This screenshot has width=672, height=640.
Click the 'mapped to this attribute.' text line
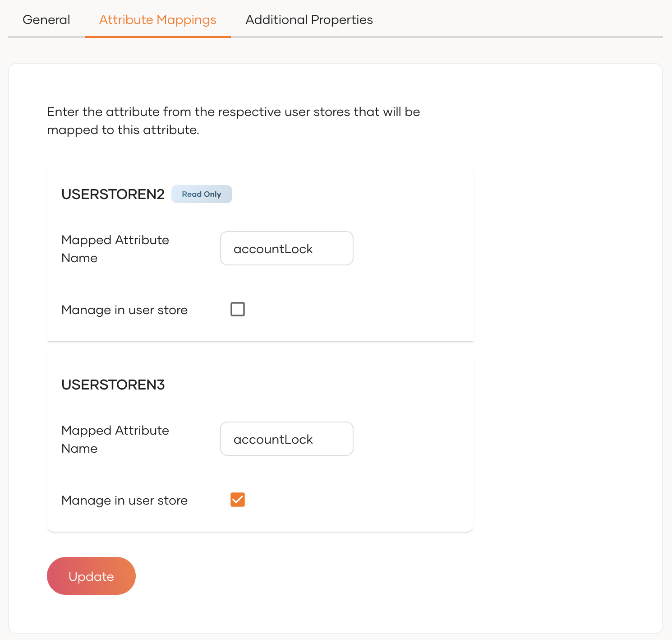point(123,130)
